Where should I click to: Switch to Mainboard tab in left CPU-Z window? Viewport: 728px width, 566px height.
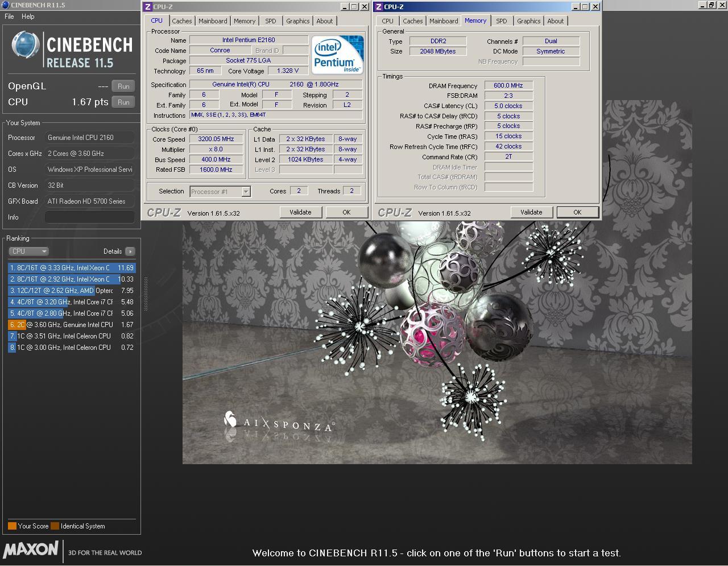213,21
